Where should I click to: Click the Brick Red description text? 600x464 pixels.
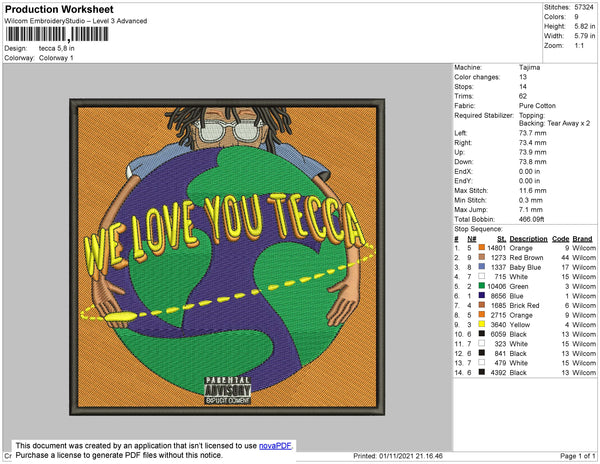point(525,305)
